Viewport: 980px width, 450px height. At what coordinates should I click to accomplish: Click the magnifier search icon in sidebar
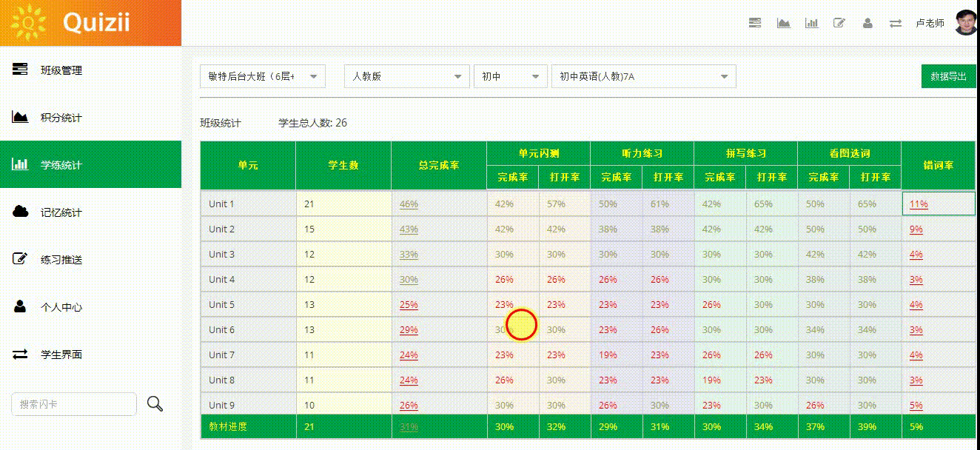tap(155, 403)
